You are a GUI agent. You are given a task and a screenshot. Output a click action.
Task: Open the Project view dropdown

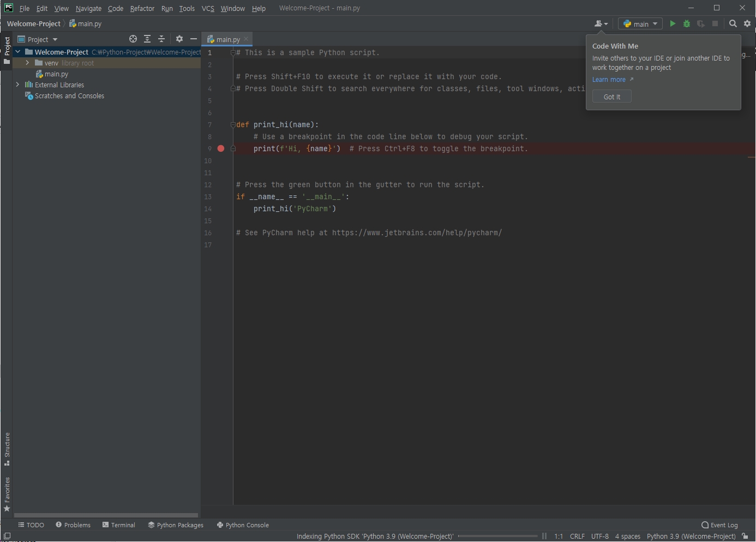coord(38,39)
